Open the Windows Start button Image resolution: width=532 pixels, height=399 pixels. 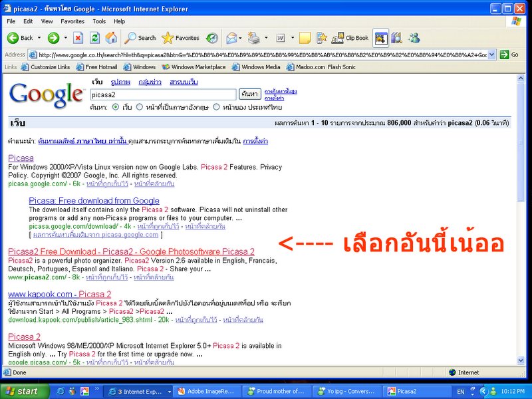click(x=25, y=392)
